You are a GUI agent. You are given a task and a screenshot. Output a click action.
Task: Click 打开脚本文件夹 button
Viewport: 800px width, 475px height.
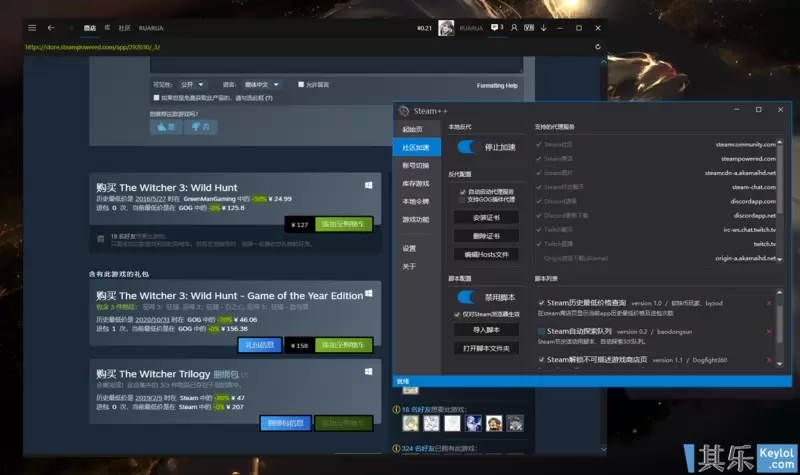coord(486,348)
